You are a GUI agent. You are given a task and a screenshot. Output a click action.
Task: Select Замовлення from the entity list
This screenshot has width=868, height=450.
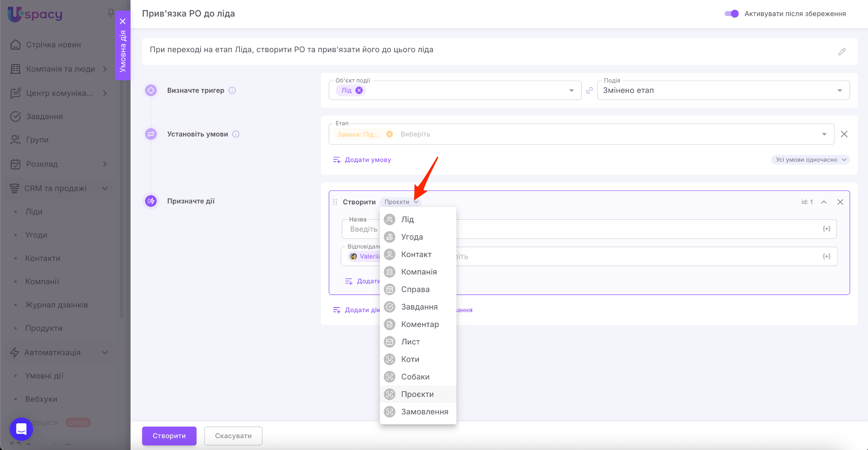424,412
